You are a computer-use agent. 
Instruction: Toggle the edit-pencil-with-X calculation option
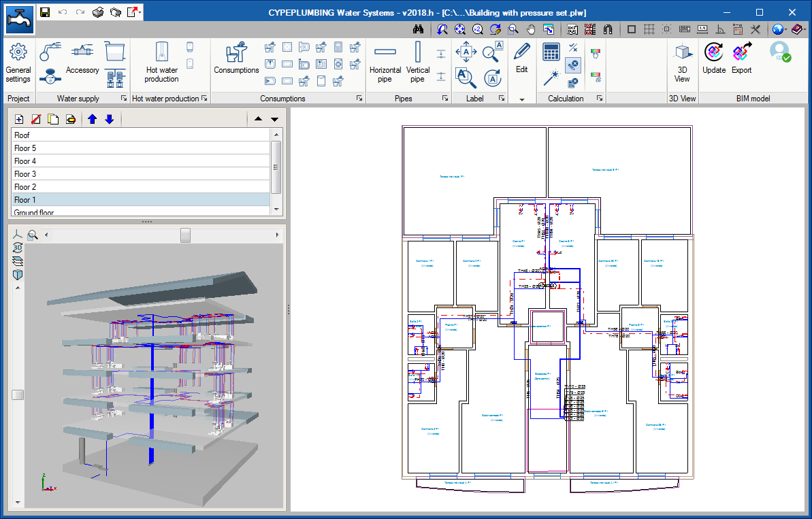coord(572,65)
